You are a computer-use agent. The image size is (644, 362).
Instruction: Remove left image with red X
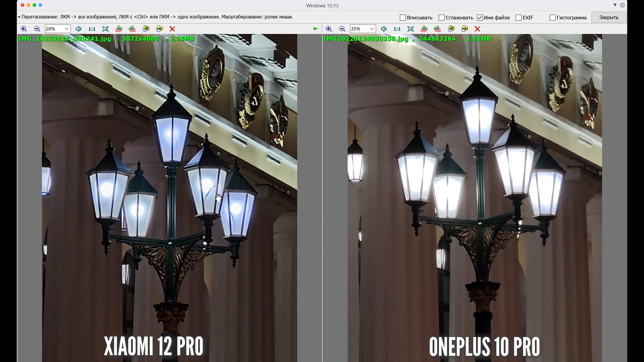tap(172, 29)
